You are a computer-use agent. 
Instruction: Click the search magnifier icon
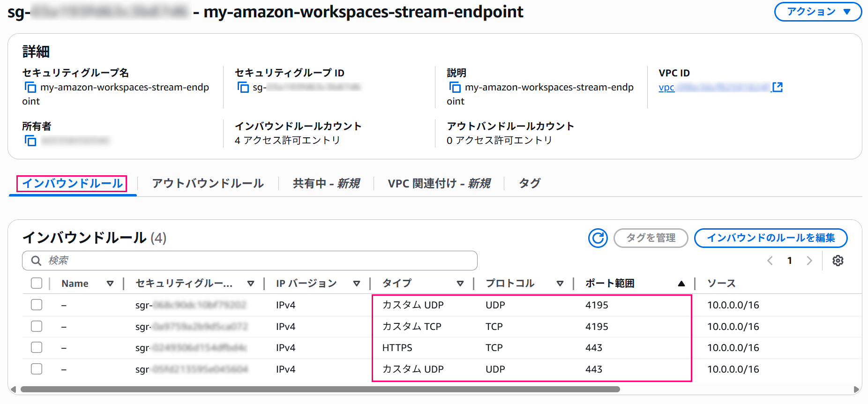pyautogui.click(x=36, y=261)
